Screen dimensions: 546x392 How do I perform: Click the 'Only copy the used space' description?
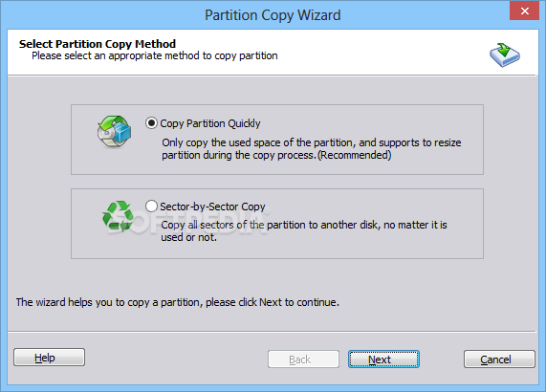[312, 148]
